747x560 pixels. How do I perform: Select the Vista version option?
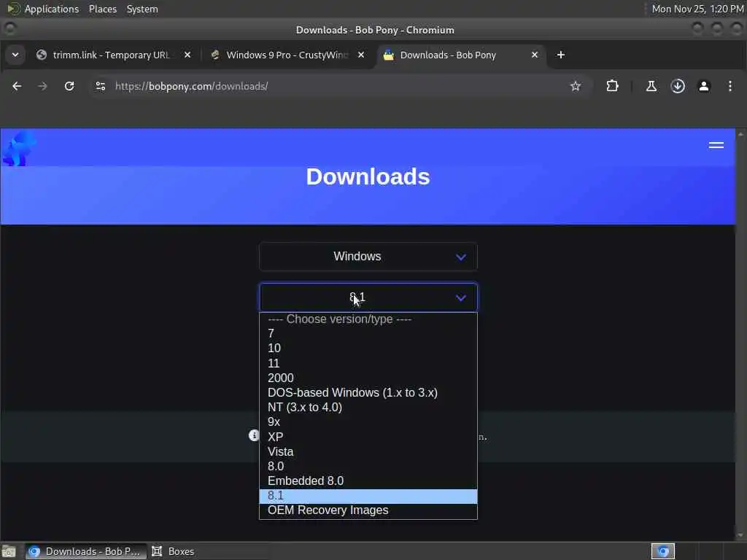coord(368,451)
